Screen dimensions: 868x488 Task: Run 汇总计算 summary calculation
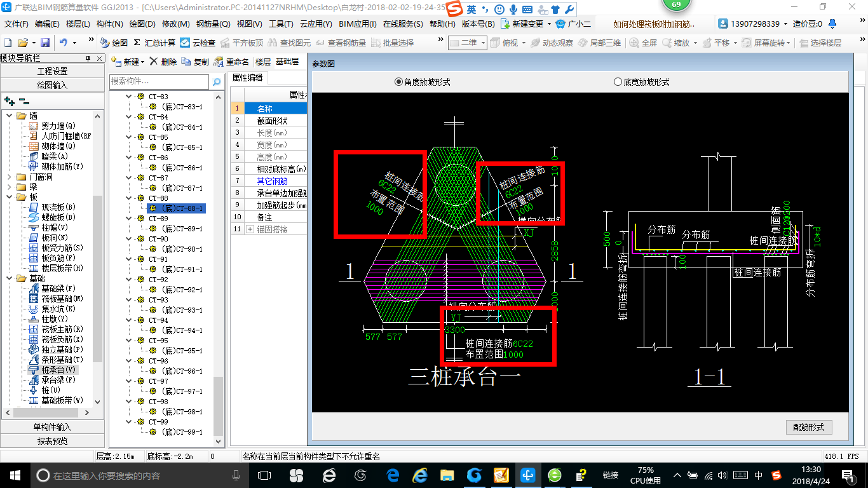click(154, 43)
